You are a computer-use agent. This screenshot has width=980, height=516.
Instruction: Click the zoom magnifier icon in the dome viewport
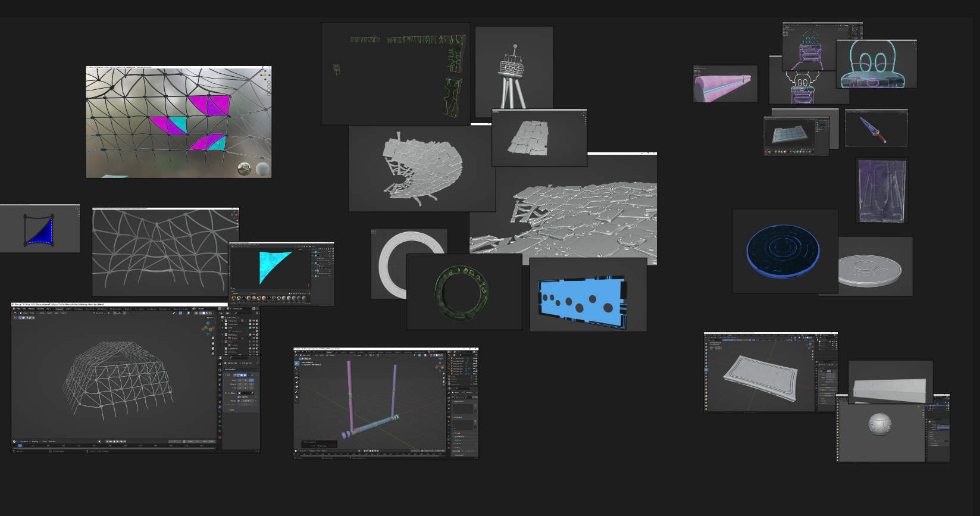point(213,339)
